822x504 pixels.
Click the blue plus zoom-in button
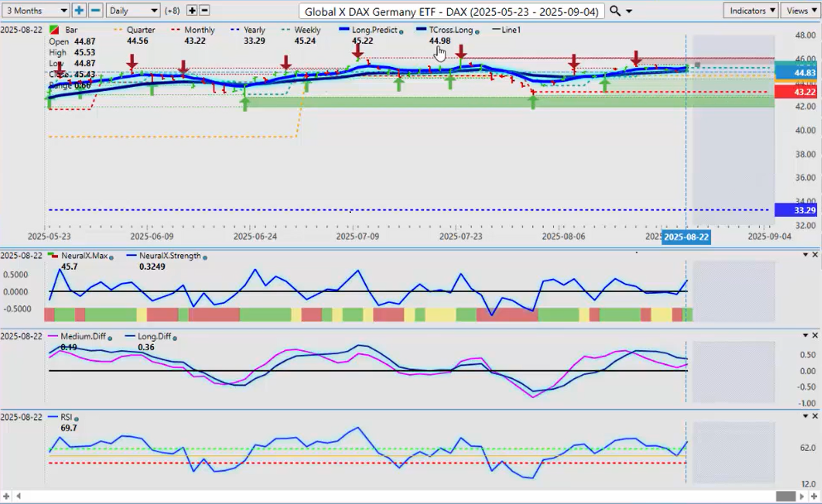click(x=79, y=11)
